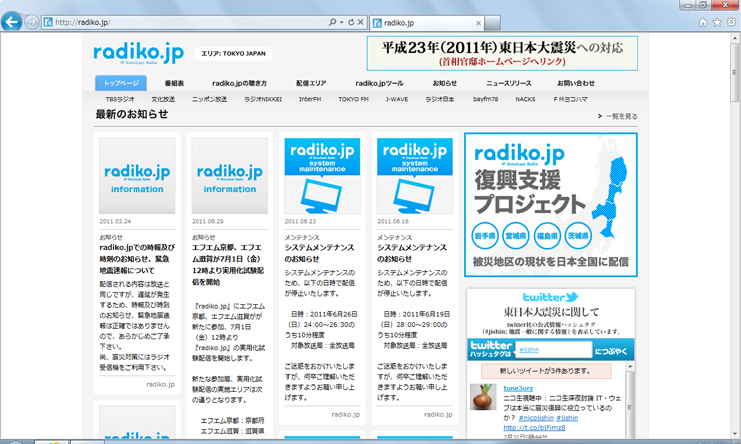Close the radiko.jp browser tab
Image resolution: width=741 pixels, height=444 pixels.
[478, 23]
